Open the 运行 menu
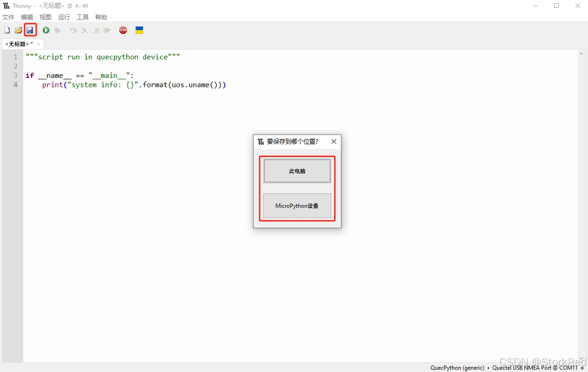588x372 pixels. coord(64,17)
